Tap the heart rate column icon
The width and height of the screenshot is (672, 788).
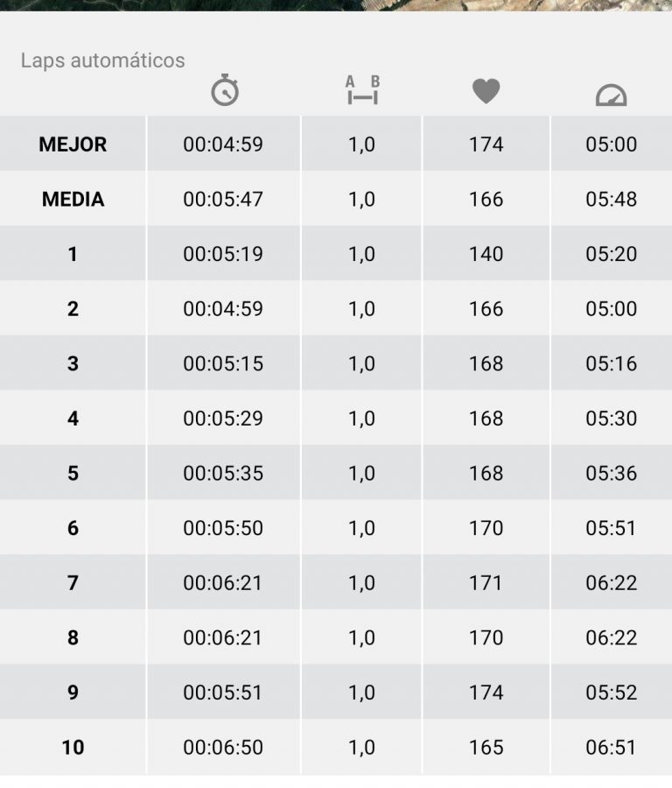point(486,91)
